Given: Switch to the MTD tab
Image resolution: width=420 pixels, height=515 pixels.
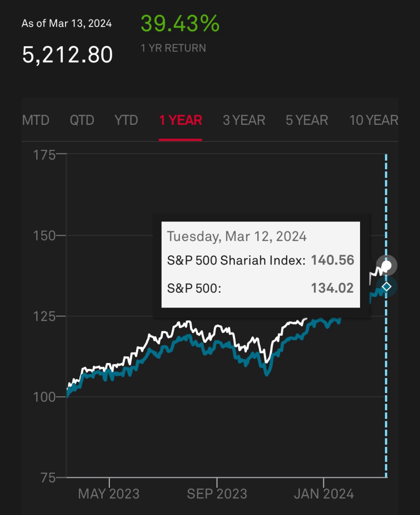Looking at the screenshot, I should 36,120.
